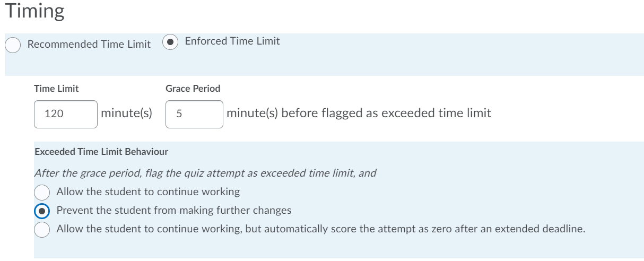This screenshot has width=644, height=261.
Task: Select 'Prevent the student from making further changes' radio
Action: [42, 211]
